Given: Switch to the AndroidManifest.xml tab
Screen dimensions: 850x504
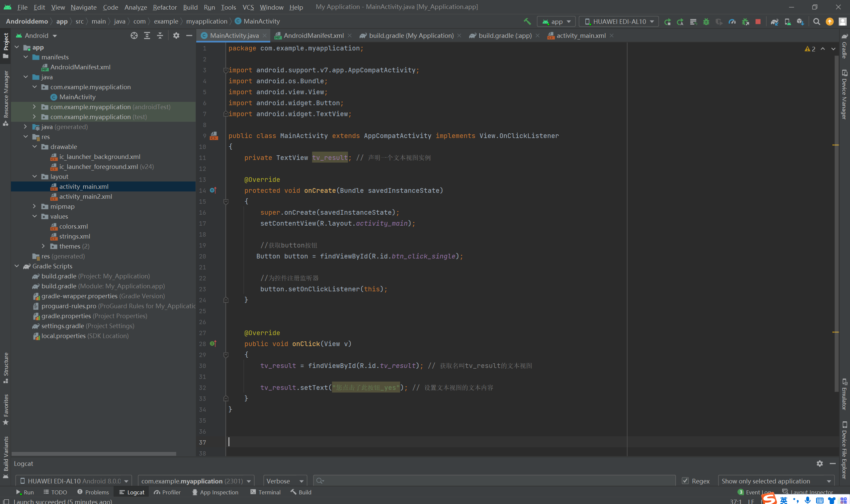Looking at the screenshot, I should point(313,35).
